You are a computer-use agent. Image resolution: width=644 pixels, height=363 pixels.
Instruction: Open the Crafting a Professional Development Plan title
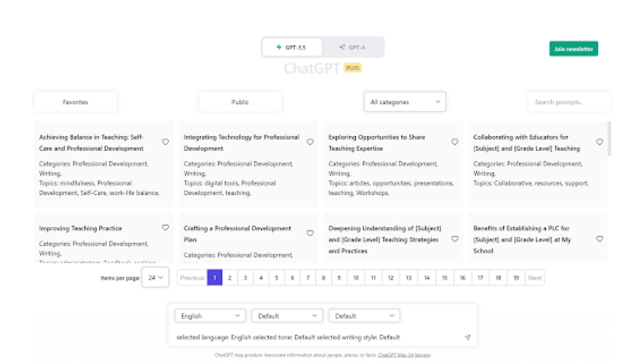[238, 233]
